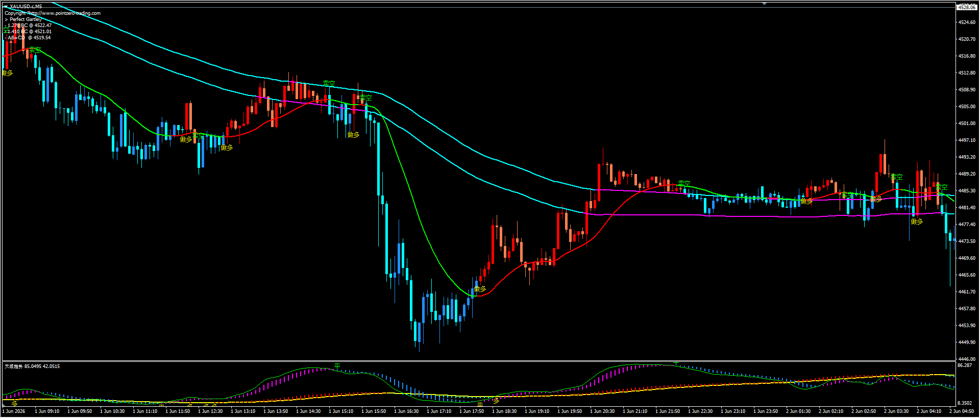Click the 2 Jun 04:50 time label
Viewport: 980px width, 418px height.
click(x=962, y=411)
